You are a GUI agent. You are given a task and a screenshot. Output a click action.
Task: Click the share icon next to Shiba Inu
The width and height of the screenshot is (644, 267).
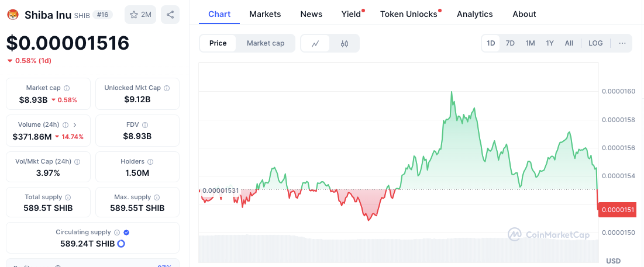click(170, 15)
